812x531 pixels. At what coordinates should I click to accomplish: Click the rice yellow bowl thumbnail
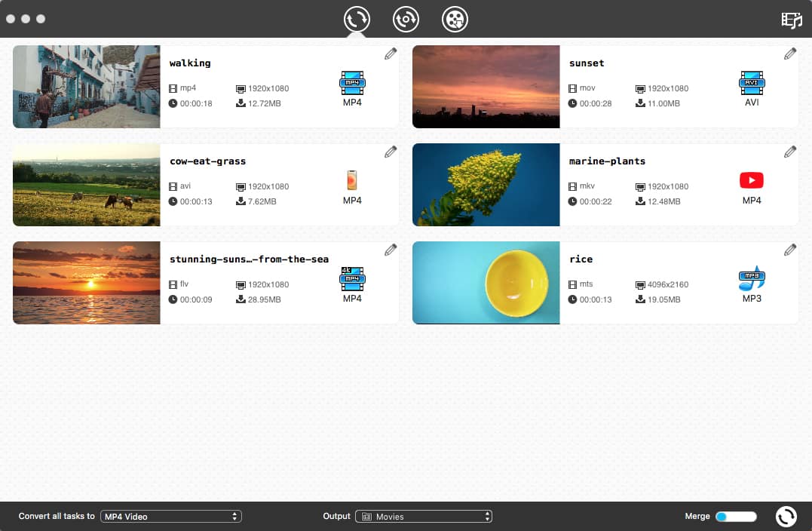[x=486, y=283]
